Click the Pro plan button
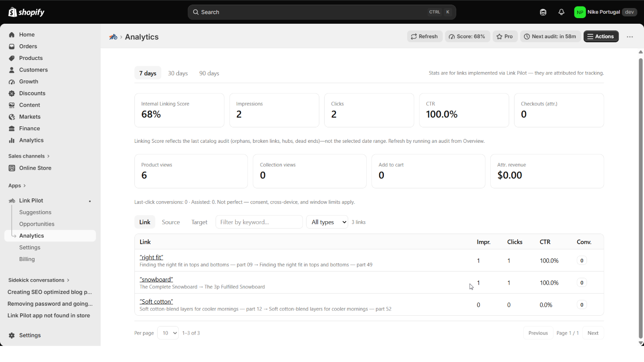644x362 pixels. click(505, 37)
